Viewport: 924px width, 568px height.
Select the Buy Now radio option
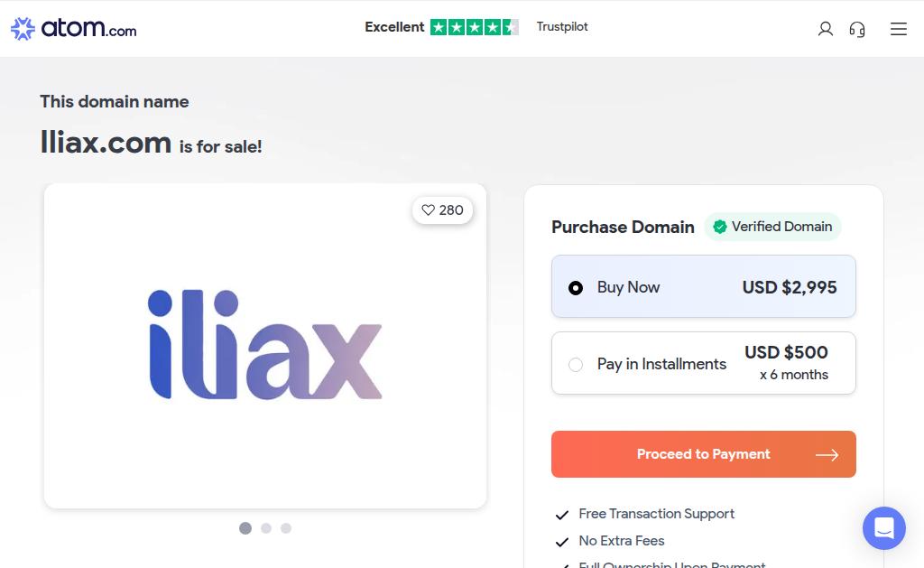click(576, 288)
